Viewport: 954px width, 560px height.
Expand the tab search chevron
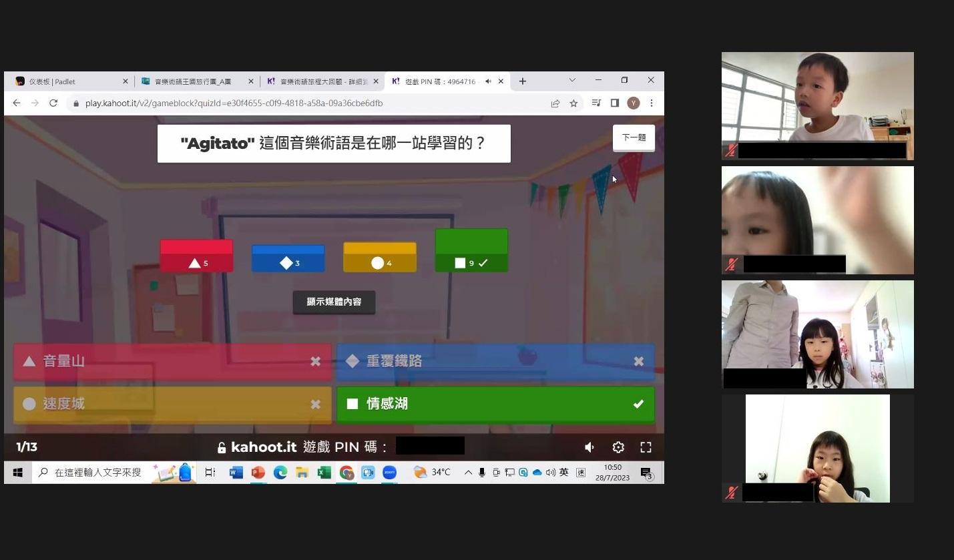tap(572, 81)
